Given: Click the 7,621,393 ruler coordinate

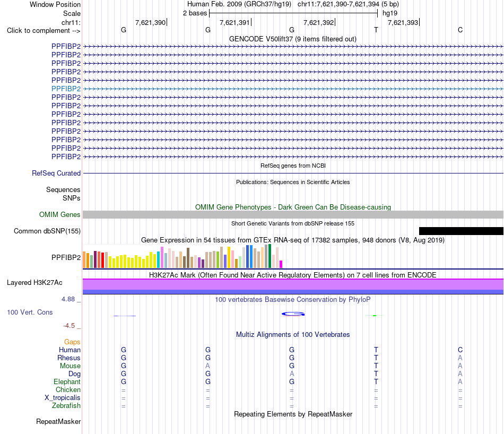Looking at the screenshot, I should 403,22.
